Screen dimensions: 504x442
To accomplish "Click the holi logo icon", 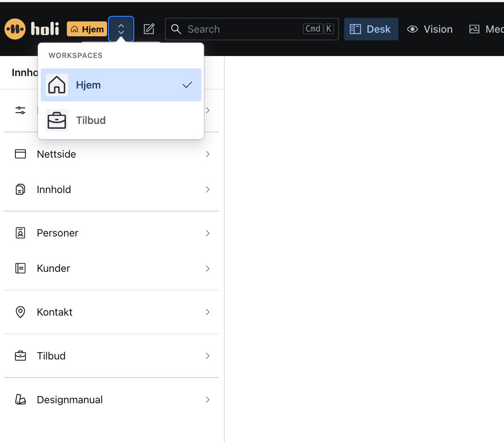I will point(15,29).
